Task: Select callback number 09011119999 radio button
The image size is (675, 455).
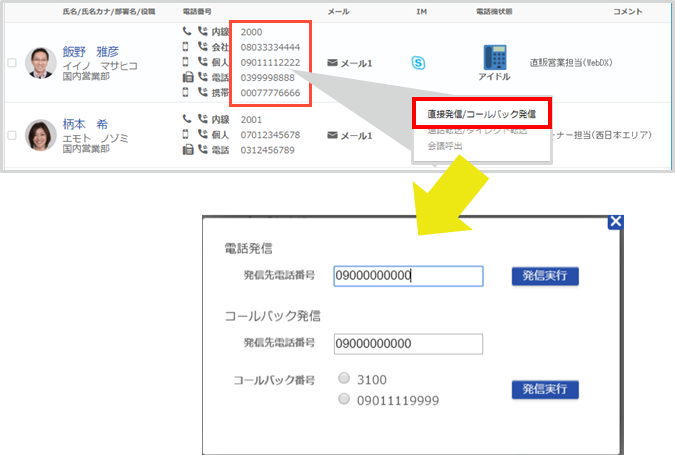Action: 344,399
